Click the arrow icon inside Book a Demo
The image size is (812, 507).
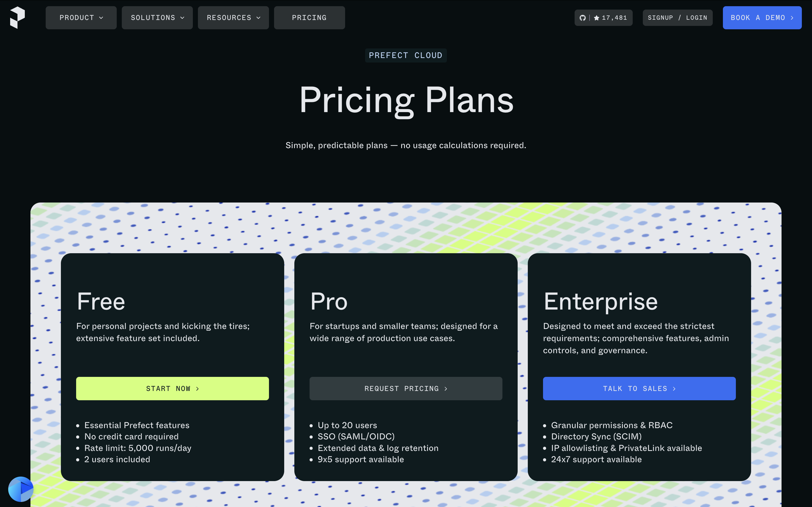pyautogui.click(x=792, y=17)
